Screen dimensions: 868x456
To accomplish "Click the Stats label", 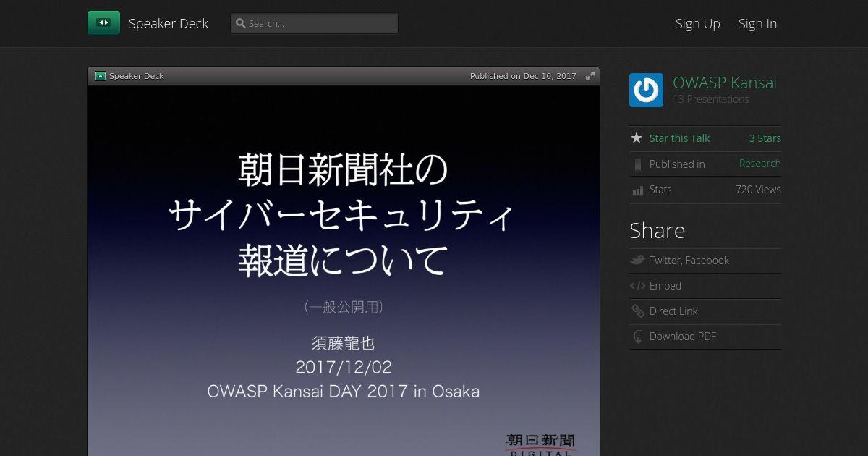I will tap(660, 190).
